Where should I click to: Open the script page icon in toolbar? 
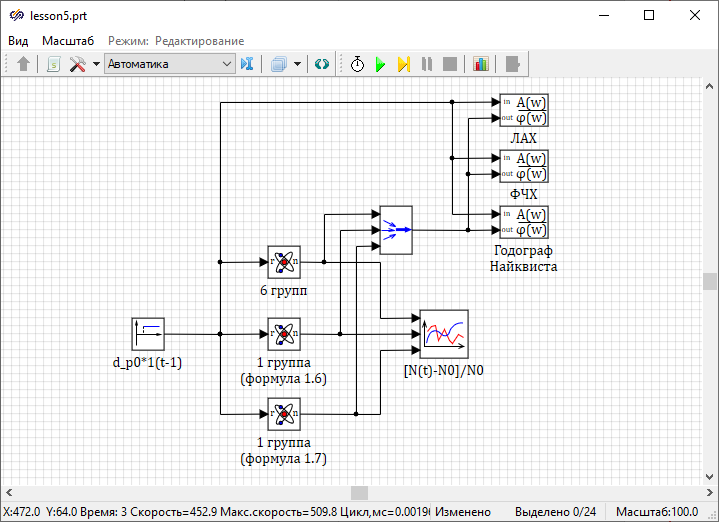point(54,64)
